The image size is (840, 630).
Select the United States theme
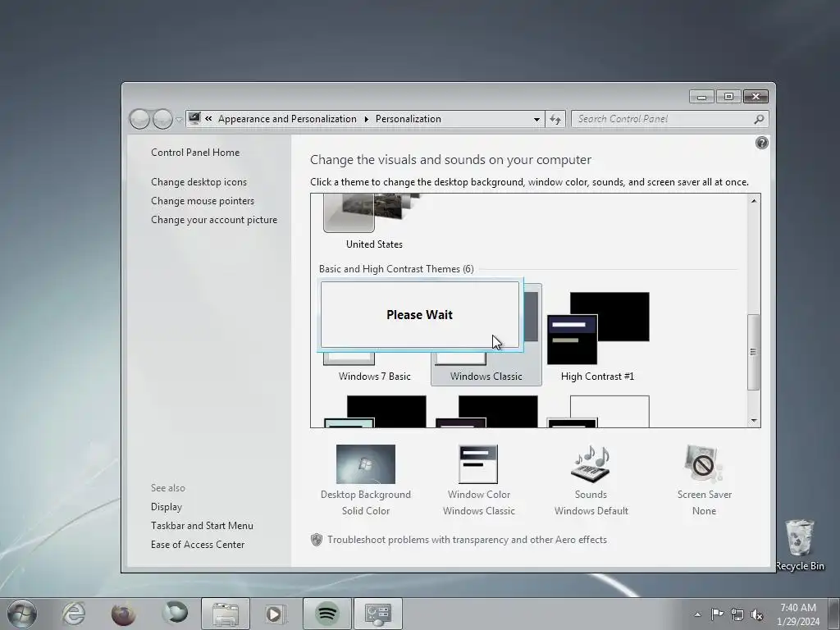(374, 222)
